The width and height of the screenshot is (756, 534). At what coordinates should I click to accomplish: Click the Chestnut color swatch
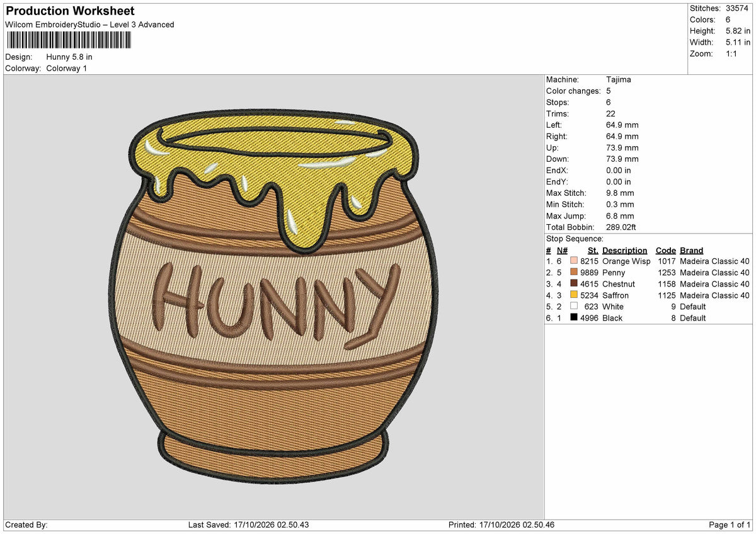tap(574, 284)
